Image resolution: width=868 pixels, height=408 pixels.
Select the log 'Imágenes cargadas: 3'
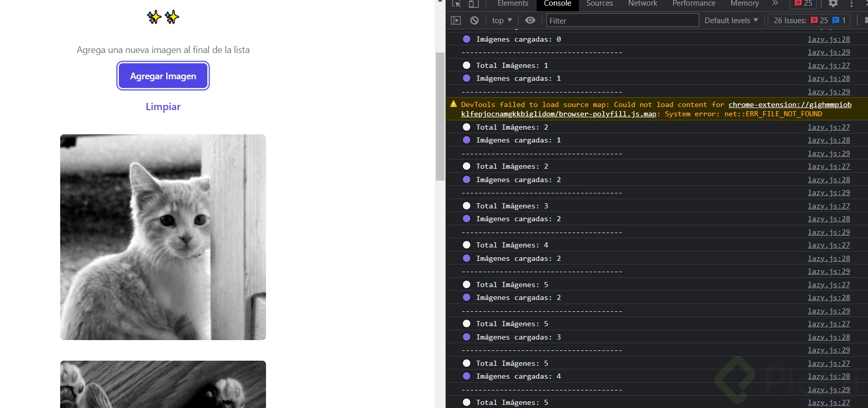(x=519, y=337)
